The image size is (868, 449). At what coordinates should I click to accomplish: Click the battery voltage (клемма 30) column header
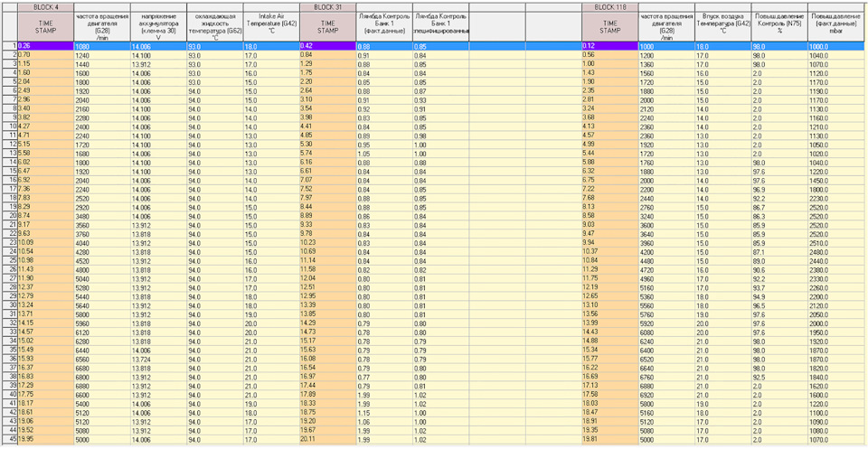158,27
